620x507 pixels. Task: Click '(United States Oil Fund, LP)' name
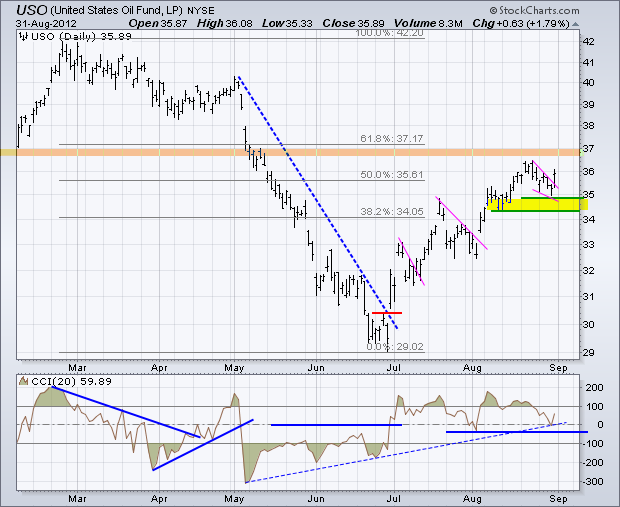pos(117,11)
